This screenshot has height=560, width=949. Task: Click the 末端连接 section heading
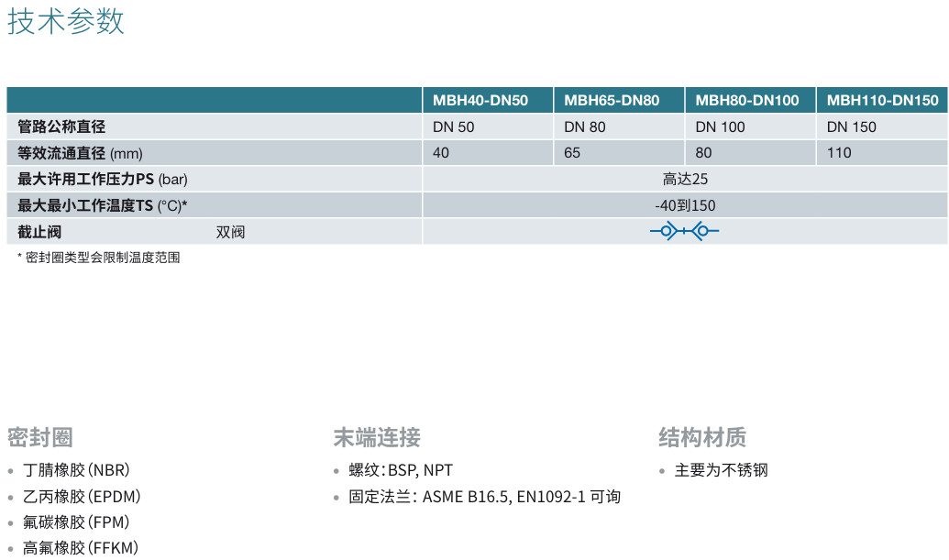(377, 437)
